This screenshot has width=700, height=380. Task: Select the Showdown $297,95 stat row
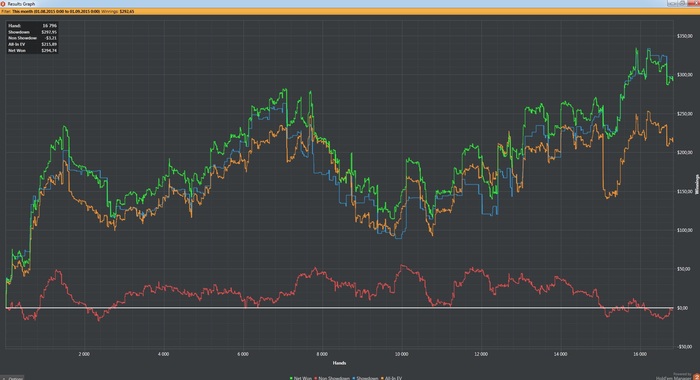pos(32,32)
